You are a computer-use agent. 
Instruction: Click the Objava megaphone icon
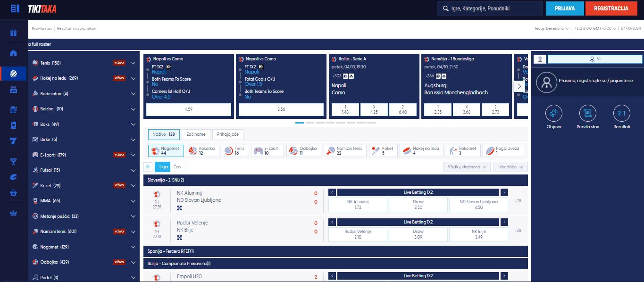554,114
